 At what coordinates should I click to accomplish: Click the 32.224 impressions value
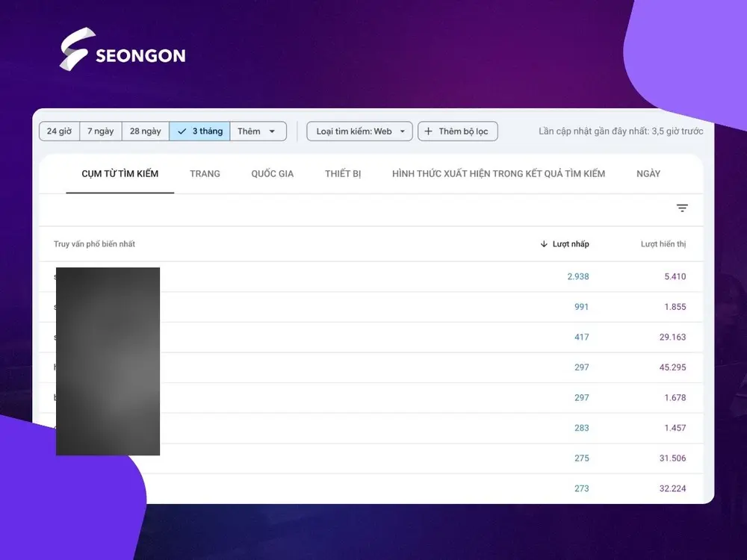[673, 488]
